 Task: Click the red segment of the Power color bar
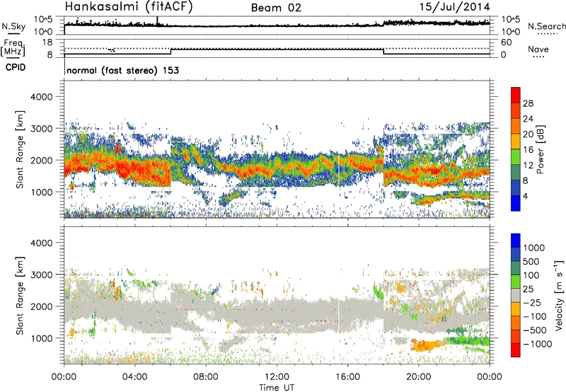click(516, 95)
